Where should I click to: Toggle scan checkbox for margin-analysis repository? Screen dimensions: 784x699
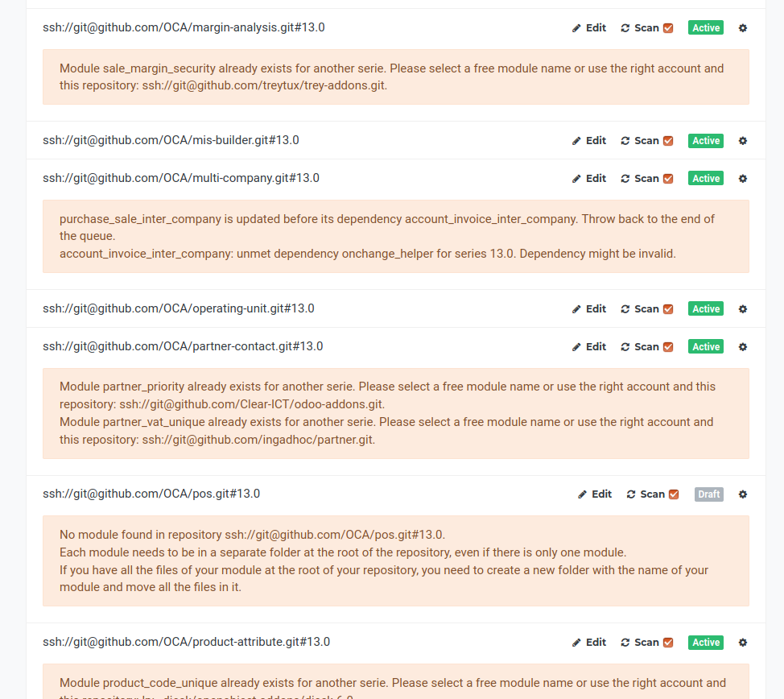click(x=668, y=28)
